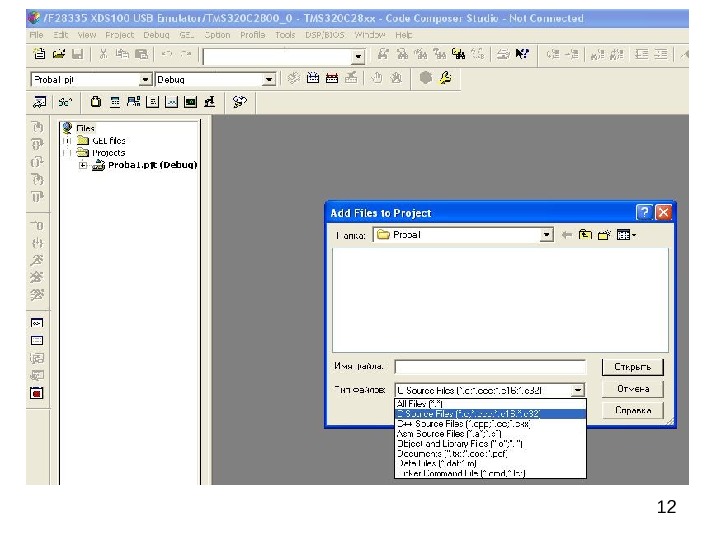Open the View menu
The height and width of the screenshot is (540, 720).
click(x=87, y=35)
